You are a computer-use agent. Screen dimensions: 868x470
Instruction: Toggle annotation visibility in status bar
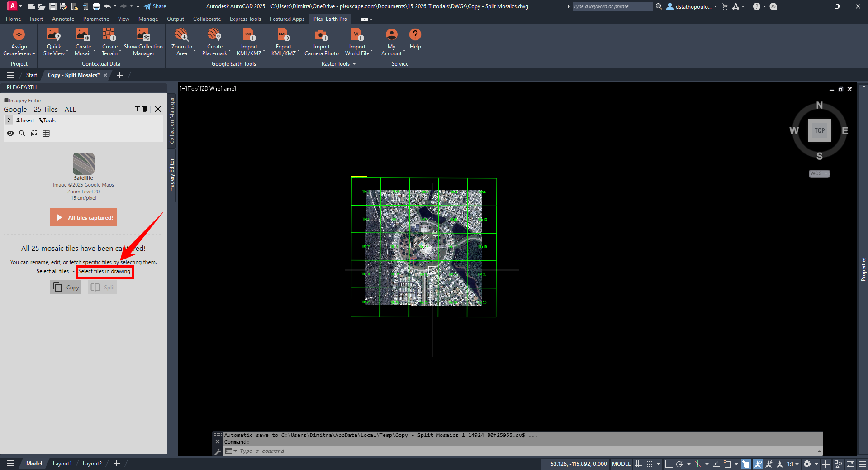coord(758,464)
